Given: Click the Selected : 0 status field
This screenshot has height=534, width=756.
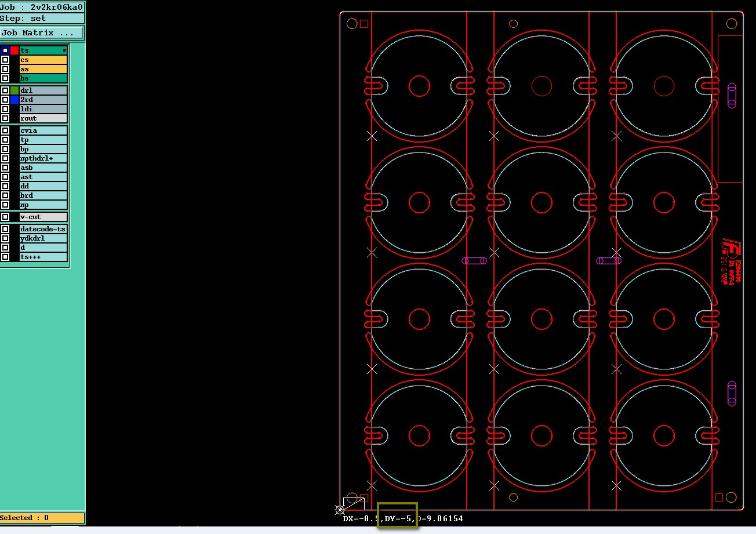Looking at the screenshot, I should pos(42,518).
